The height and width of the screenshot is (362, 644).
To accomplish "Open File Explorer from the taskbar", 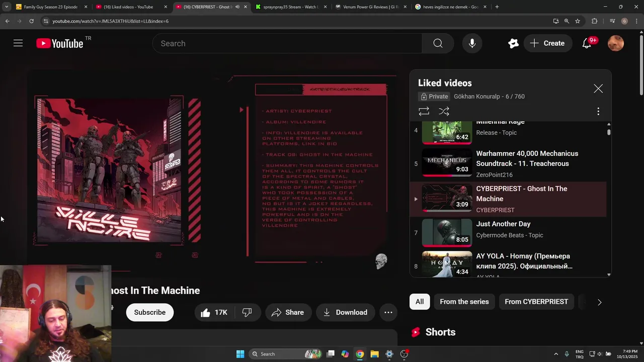I will tap(374, 354).
